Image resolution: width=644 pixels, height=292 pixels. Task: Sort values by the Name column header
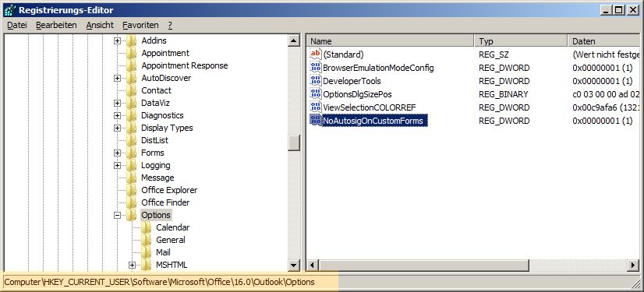click(x=390, y=41)
